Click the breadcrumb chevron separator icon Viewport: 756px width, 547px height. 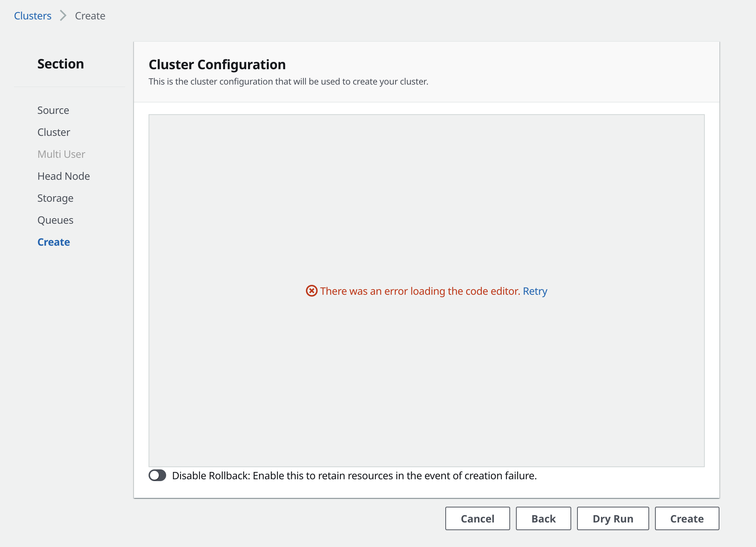click(x=63, y=16)
